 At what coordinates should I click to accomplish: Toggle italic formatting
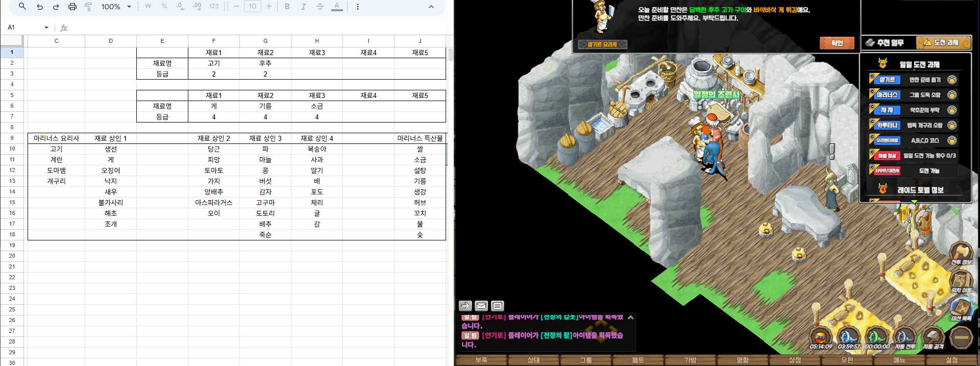[303, 7]
